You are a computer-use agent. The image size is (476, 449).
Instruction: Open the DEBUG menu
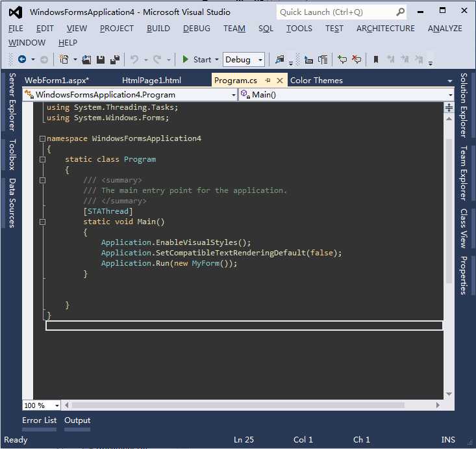(x=197, y=28)
